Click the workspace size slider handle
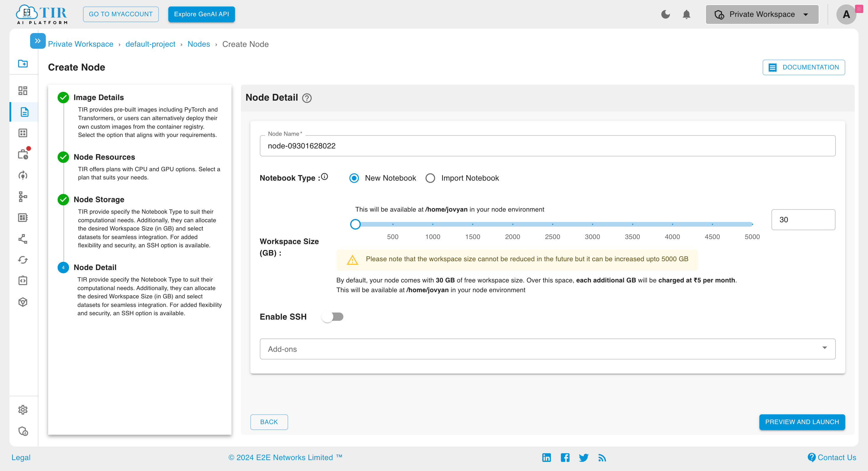This screenshot has width=868, height=471. click(355, 224)
